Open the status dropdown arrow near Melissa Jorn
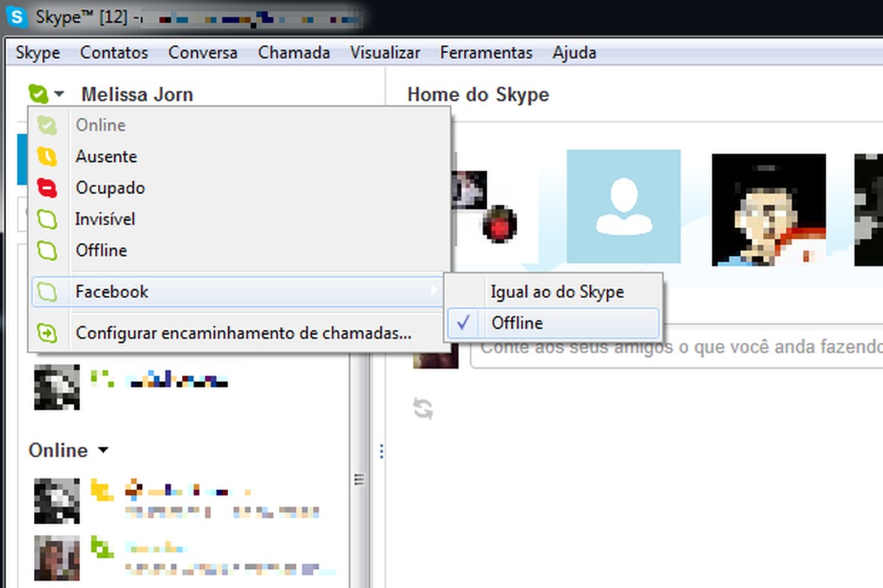Screen dimensions: 883x588 [60, 95]
